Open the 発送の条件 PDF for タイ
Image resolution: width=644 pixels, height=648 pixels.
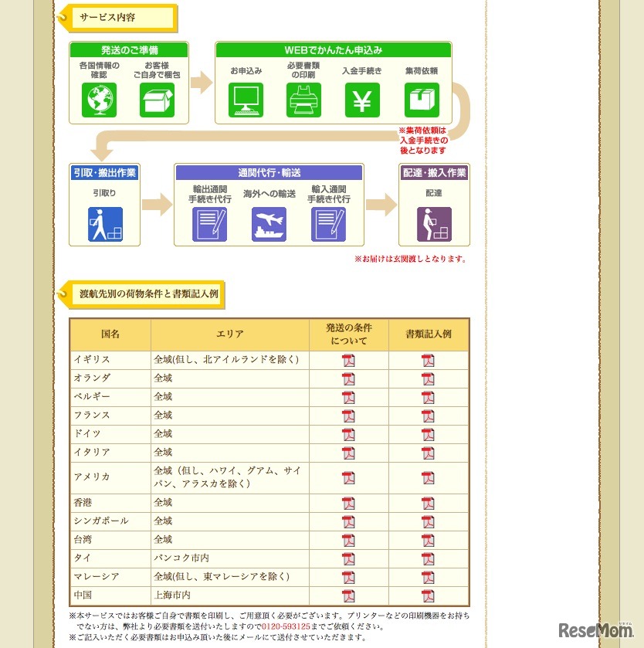point(349,559)
